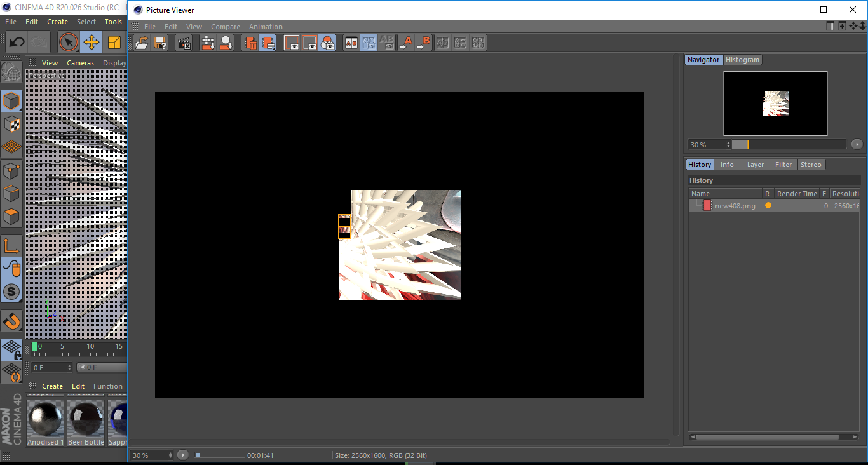
Task: Click the Set as A icon
Action: 405,43
